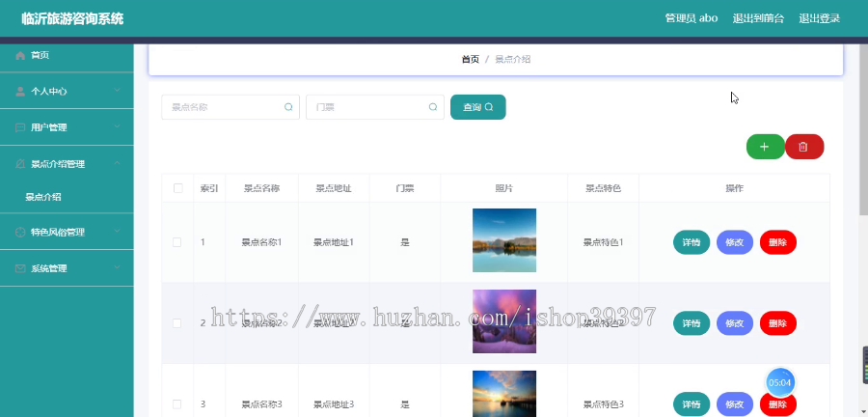Click the 照片 column header

[x=503, y=188]
